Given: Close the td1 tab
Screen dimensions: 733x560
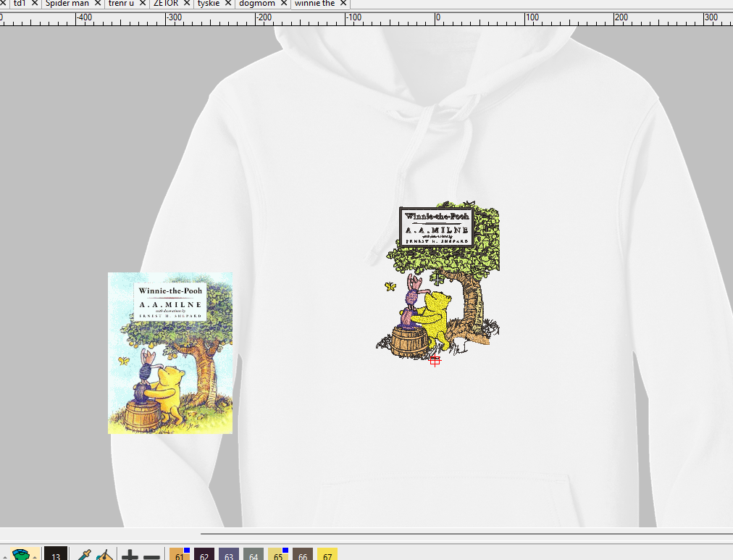Looking at the screenshot, I should click(35, 4).
